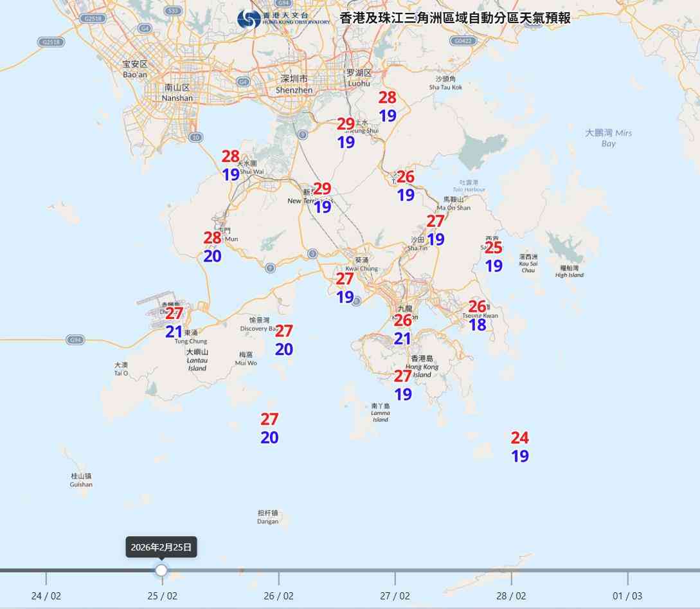Click the New Territories central forecast of 29
The height and width of the screenshot is (609, 700).
322,197
